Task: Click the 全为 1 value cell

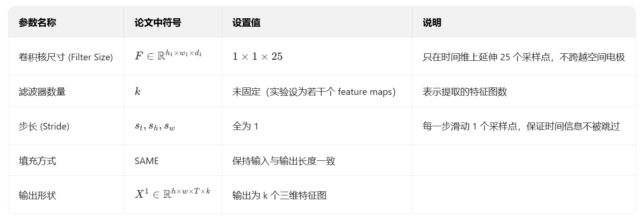Action: click(x=245, y=126)
